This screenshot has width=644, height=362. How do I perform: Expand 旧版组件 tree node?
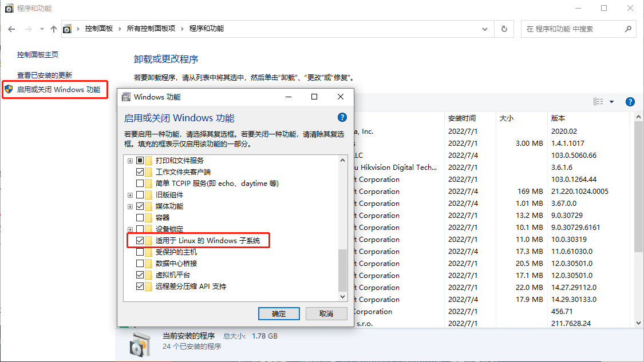130,195
